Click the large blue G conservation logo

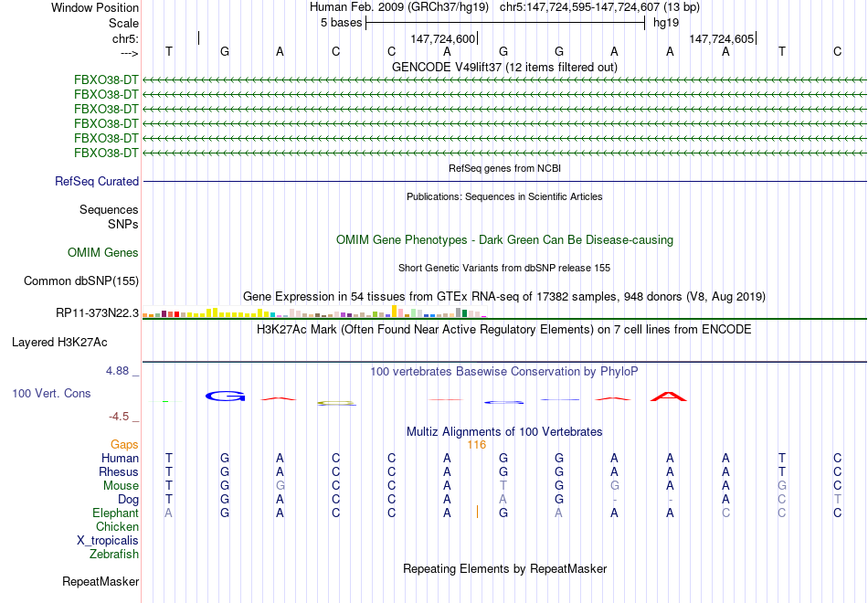tap(225, 396)
